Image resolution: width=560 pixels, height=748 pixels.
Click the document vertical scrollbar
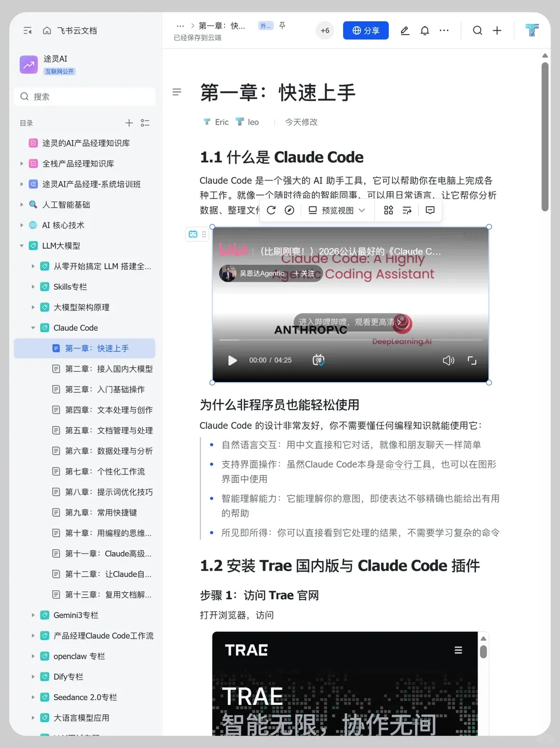coord(545,137)
